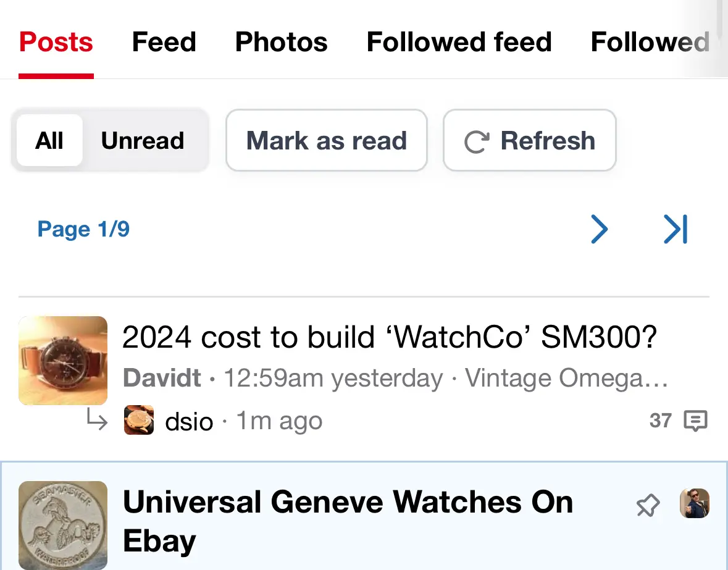728x570 pixels.
Task: Click the reply arrow icon below Davidt thread
Action: [97, 421]
